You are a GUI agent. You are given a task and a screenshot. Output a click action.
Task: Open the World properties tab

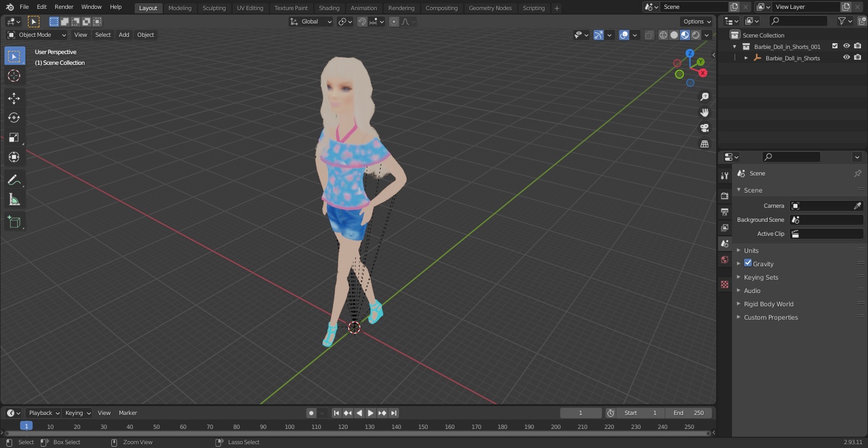pyautogui.click(x=724, y=259)
